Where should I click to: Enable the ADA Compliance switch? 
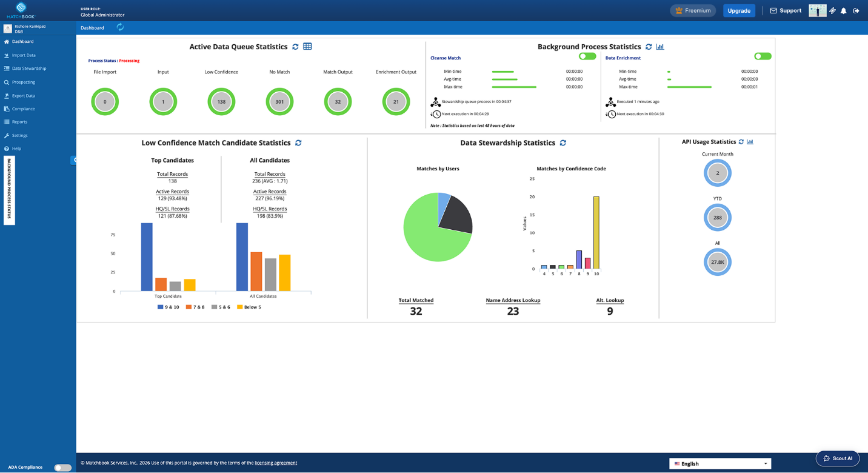click(62, 468)
